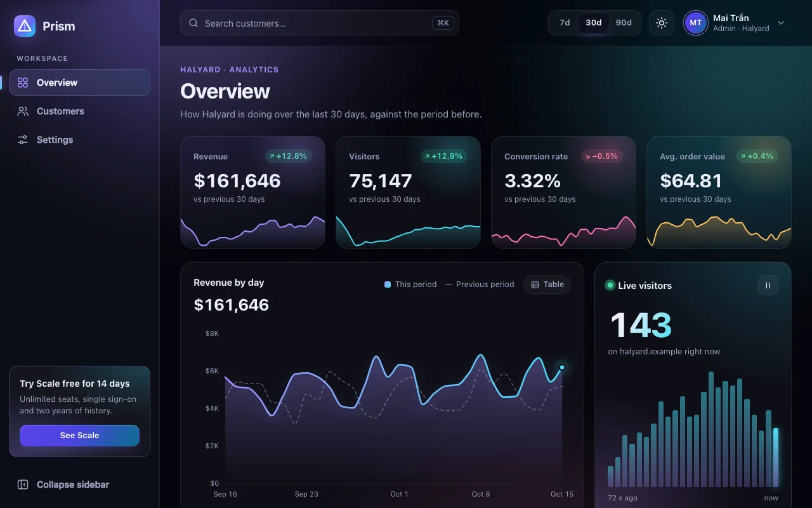Click the search magnifier icon
Viewport: 812px width, 508px height.
[193, 23]
